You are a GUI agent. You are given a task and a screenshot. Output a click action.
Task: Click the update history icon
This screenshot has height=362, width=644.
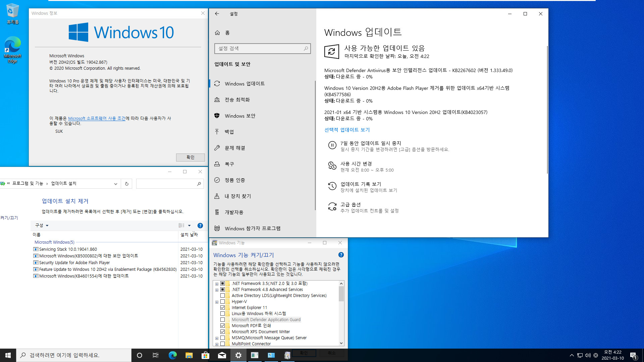click(332, 186)
